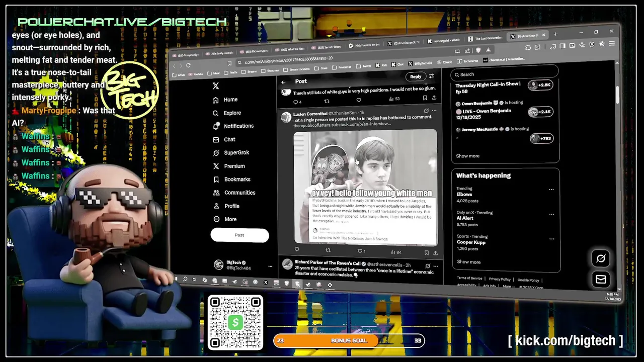Click the back arrow next to Post header
This screenshot has height=362, width=644.
pyautogui.click(x=284, y=81)
